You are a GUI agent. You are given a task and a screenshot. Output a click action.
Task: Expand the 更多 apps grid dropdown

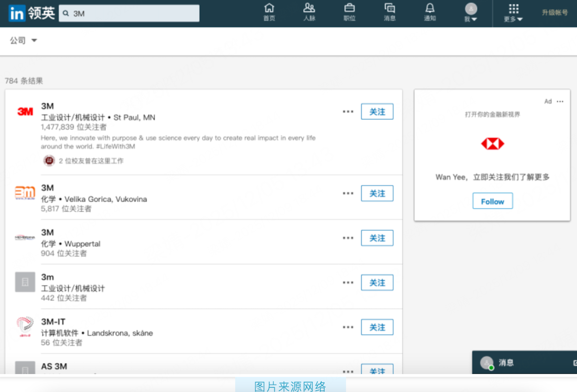[x=513, y=12]
